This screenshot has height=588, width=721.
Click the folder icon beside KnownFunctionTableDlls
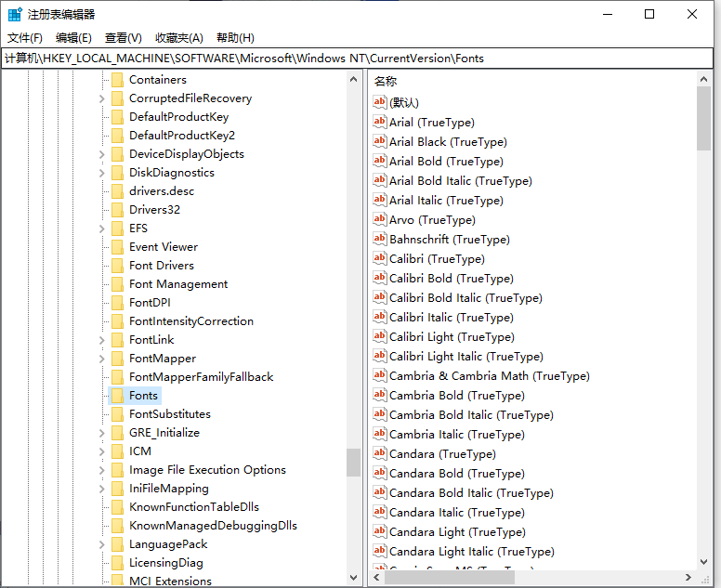118,507
